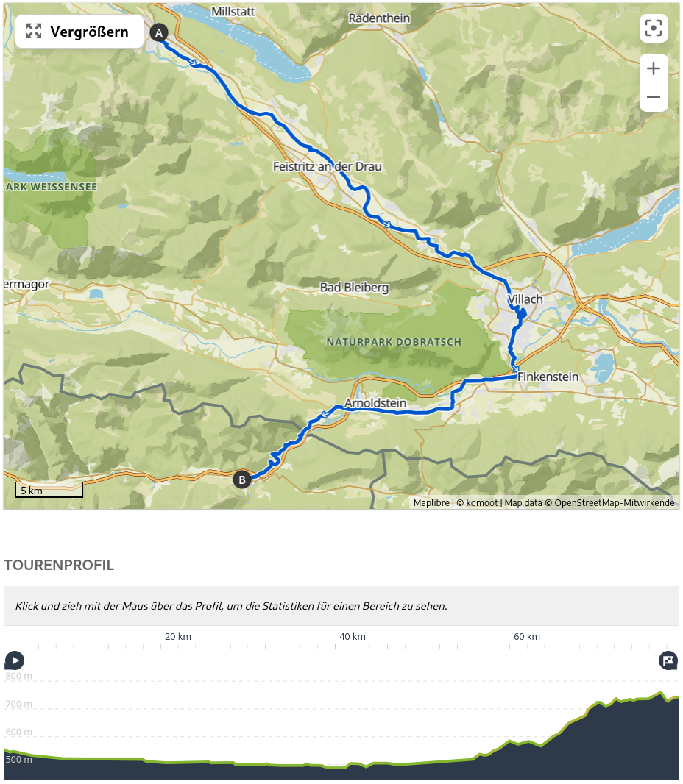The image size is (683, 784).
Task: Zoom out with the minus button
Action: pos(654,97)
